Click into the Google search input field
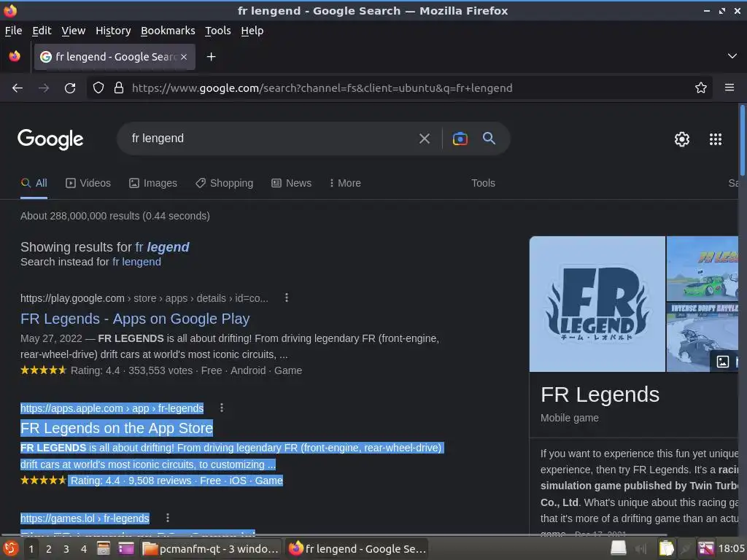The width and height of the screenshot is (747, 560). coord(271,139)
